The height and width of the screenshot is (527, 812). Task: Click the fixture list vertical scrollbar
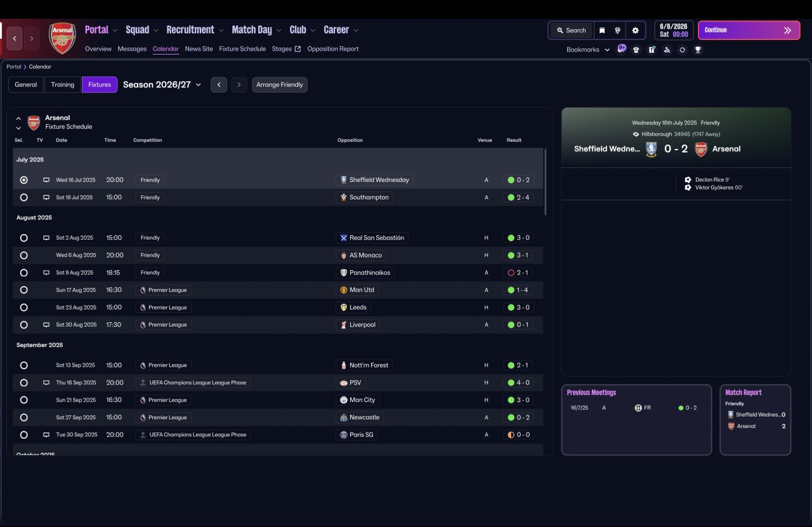545,183
